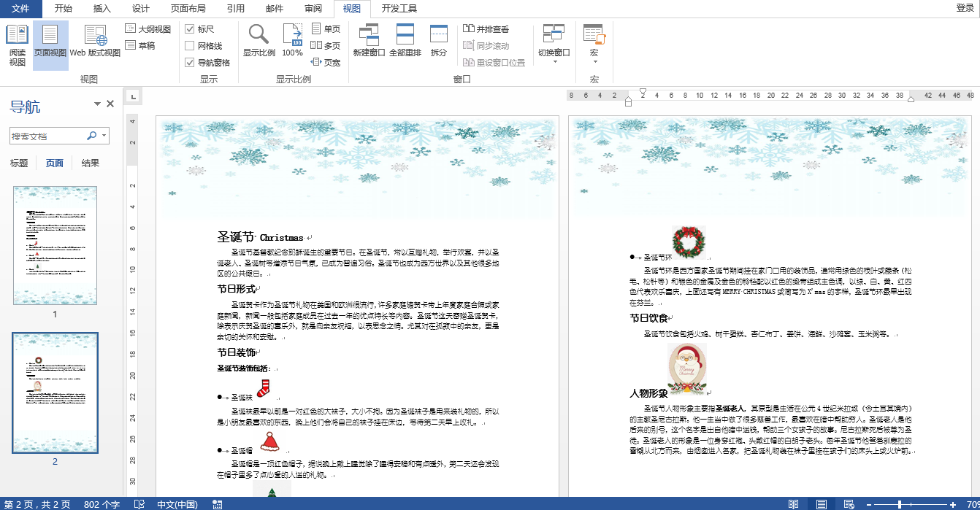Switch to Draft view (草稿)
This screenshot has width=980, height=510.
coord(140,46)
